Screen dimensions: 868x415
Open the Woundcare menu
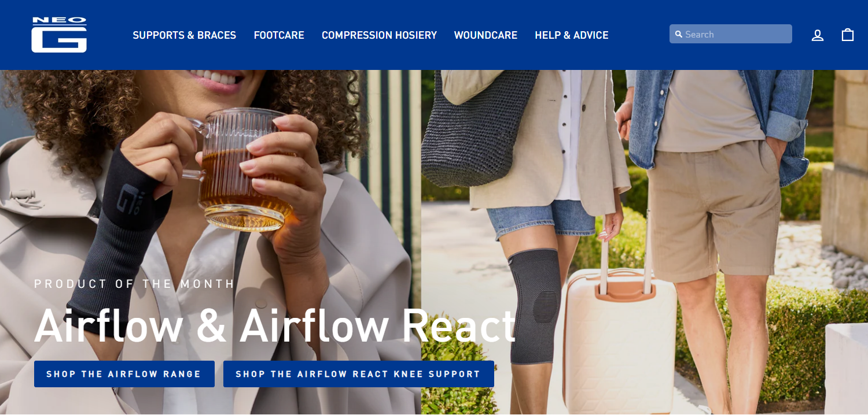(486, 35)
